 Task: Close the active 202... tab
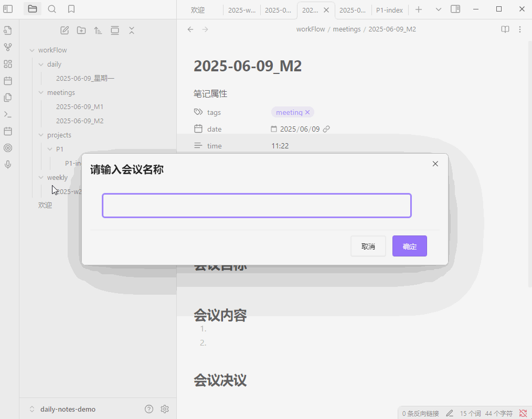(x=326, y=10)
